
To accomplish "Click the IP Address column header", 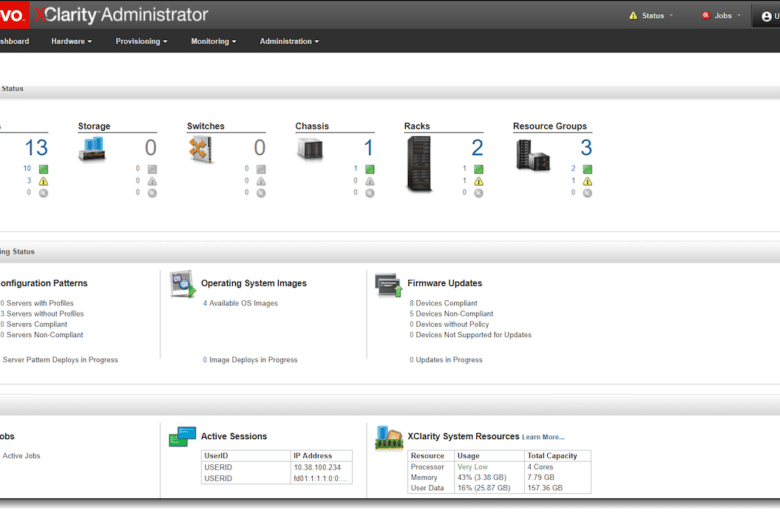I will (x=321, y=456).
